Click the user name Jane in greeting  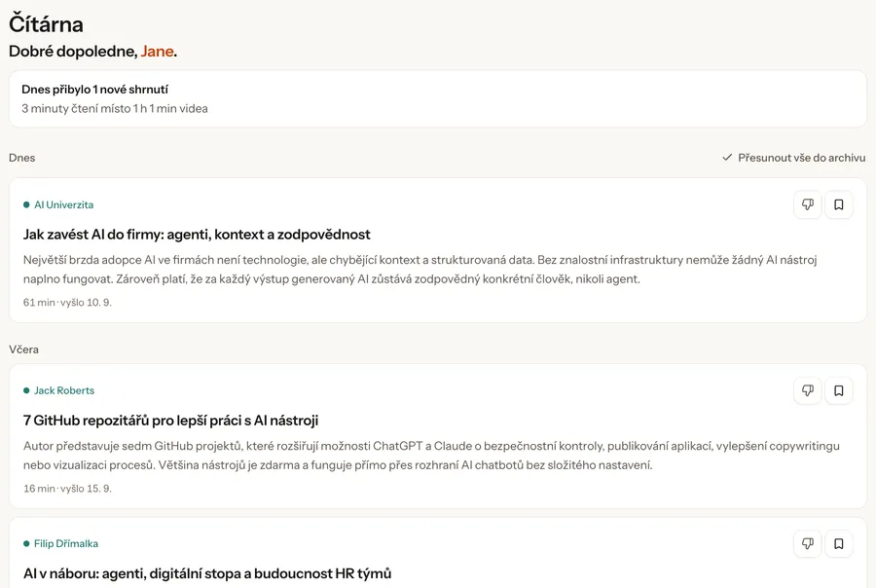[157, 52]
